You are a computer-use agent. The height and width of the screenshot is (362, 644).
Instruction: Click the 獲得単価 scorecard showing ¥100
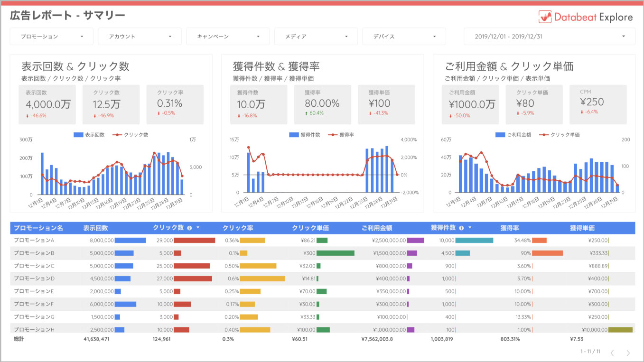[387, 104]
